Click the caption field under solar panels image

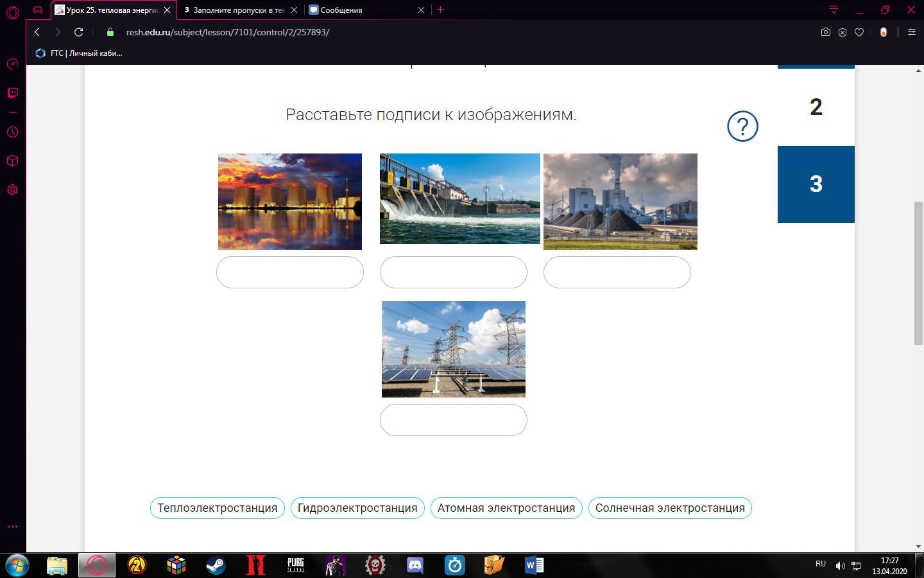pos(454,420)
